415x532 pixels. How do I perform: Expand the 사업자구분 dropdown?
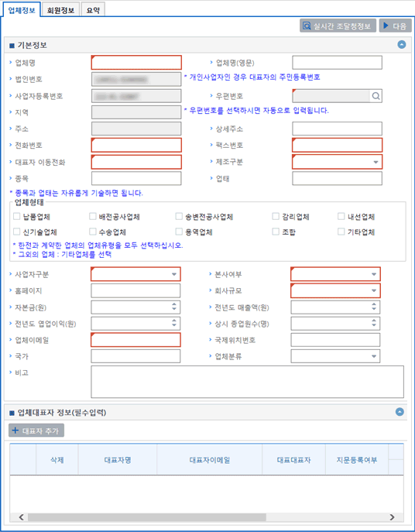click(x=135, y=274)
